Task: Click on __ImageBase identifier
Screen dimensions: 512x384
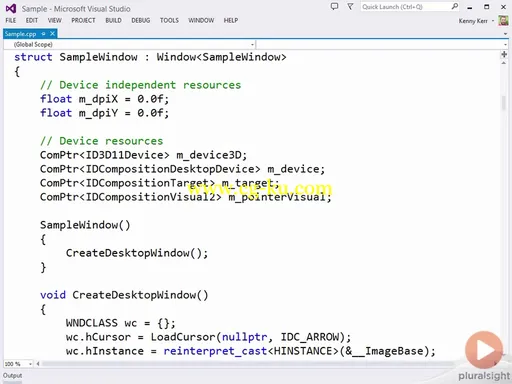Action: 388,351
